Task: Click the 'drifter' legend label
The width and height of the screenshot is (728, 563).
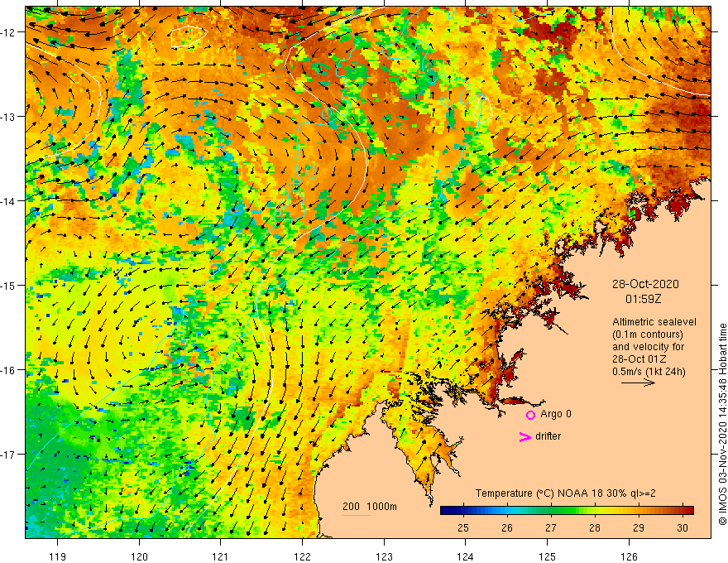Action: coord(548,436)
